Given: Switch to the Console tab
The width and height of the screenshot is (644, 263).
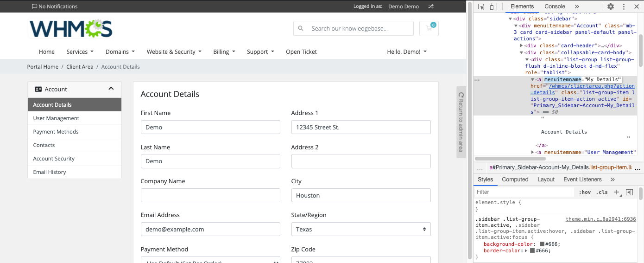Looking at the screenshot, I should click(555, 6).
